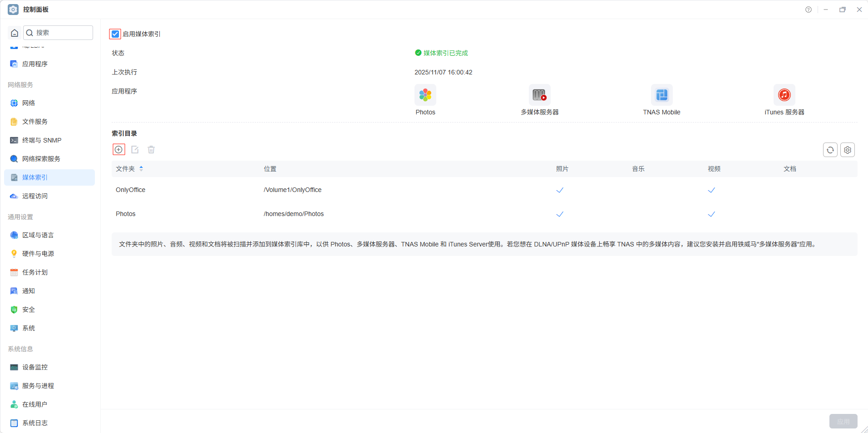Toggle the 启用媒体索引 checkbox
The width and height of the screenshot is (868, 433).
coord(115,34)
